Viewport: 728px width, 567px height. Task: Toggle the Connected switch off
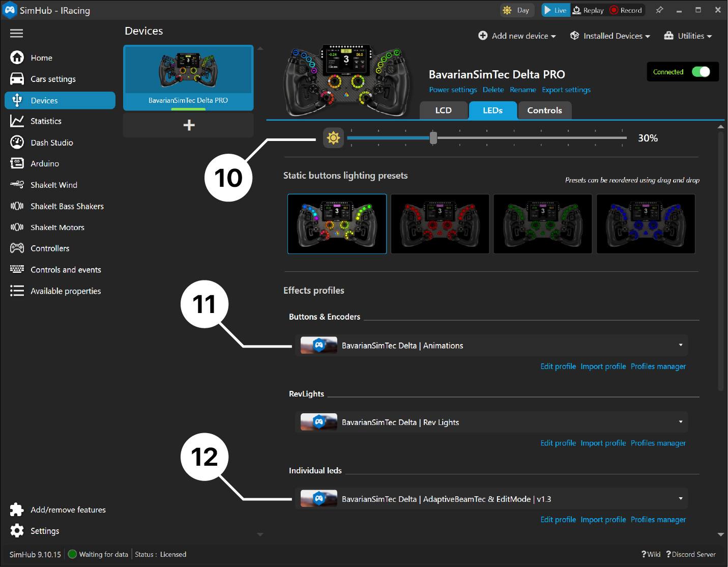[701, 72]
